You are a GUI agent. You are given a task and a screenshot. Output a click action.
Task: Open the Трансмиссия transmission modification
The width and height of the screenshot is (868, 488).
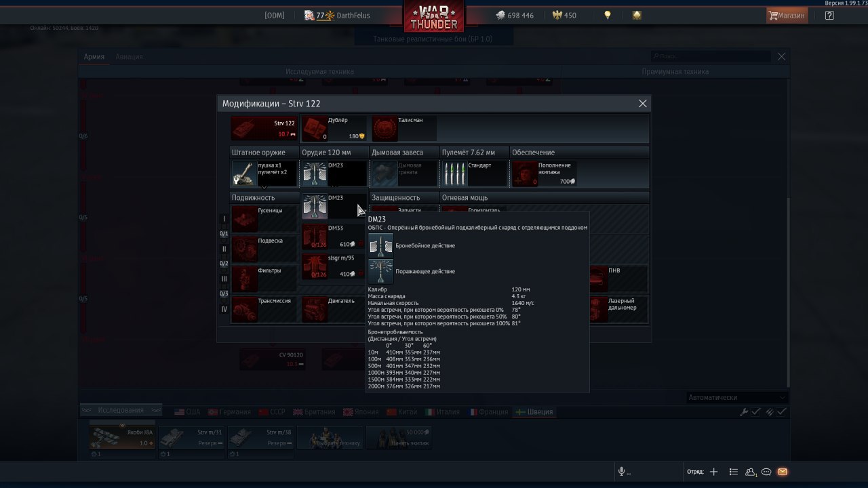264,309
